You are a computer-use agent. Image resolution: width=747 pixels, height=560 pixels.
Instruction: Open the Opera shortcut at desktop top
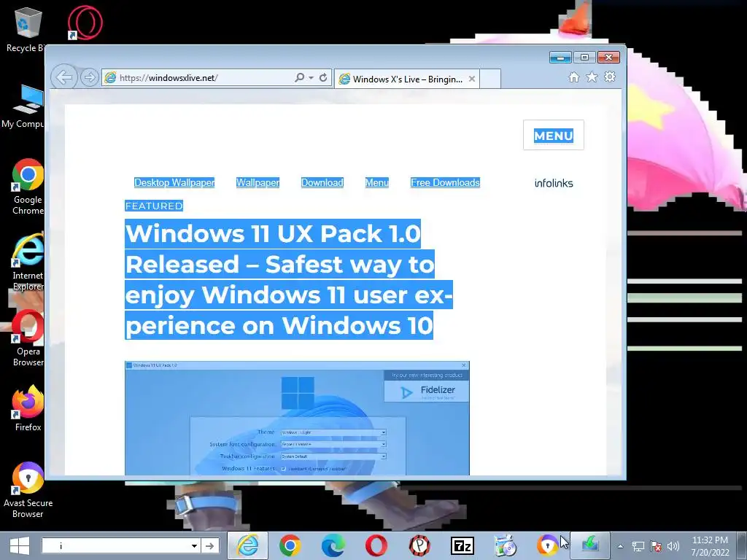coord(85,23)
